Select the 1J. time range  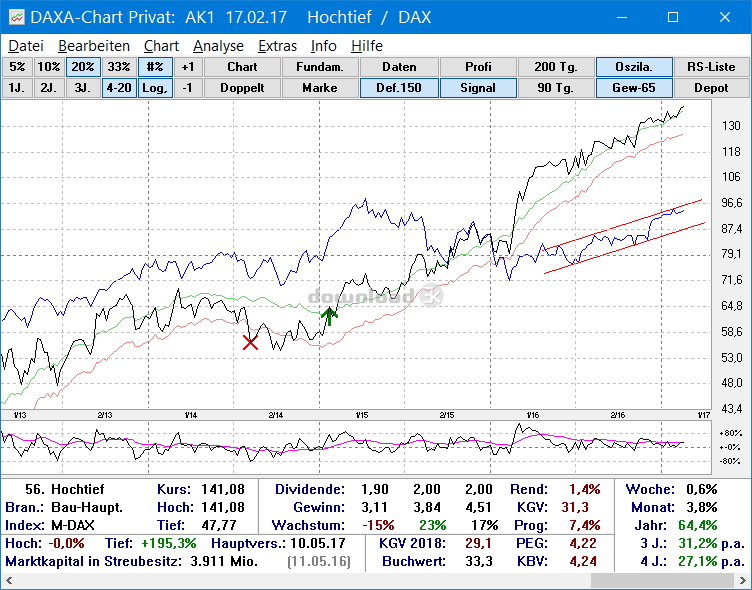point(17,88)
